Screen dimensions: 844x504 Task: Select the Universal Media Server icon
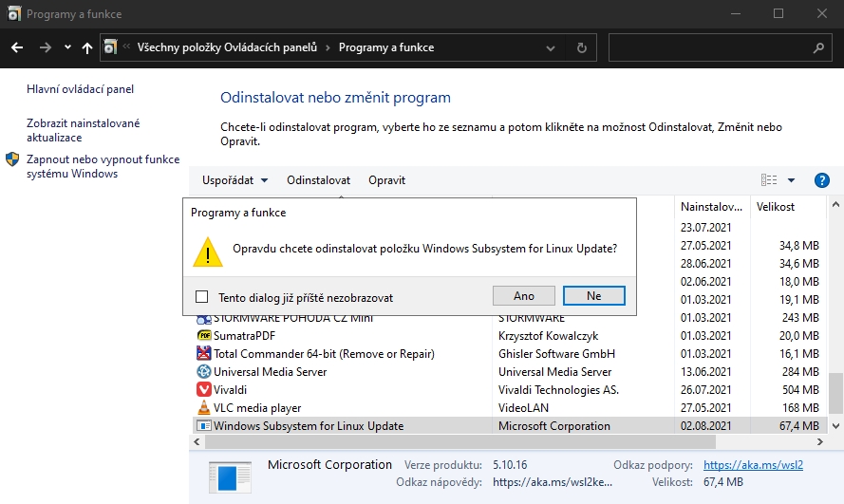click(x=204, y=372)
